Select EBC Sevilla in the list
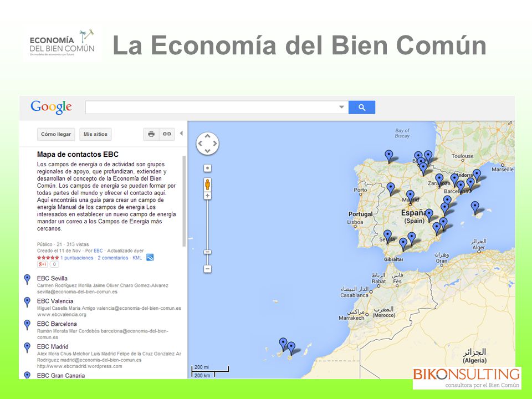 tap(52, 279)
